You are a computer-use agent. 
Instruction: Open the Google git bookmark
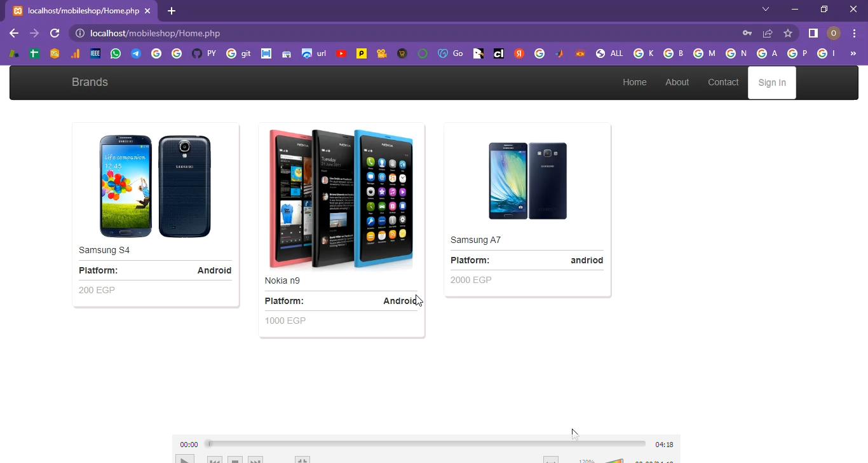pos(238,54)
